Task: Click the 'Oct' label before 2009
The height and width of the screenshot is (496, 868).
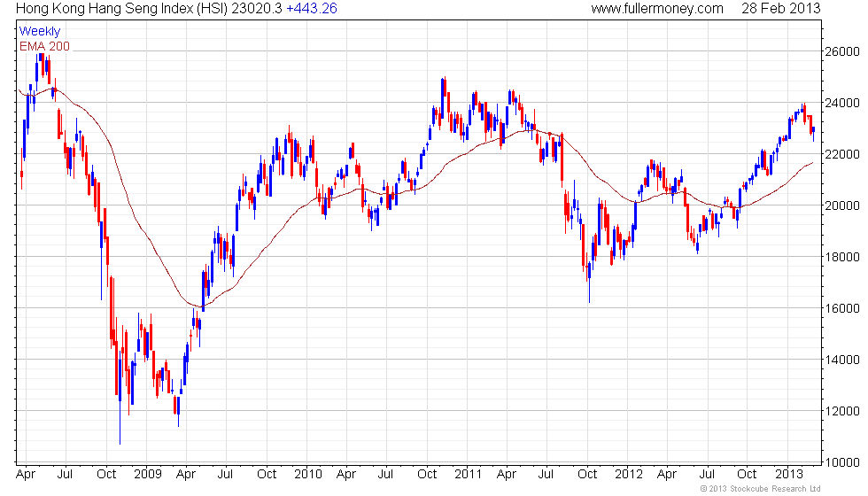Action: [106, 474]
